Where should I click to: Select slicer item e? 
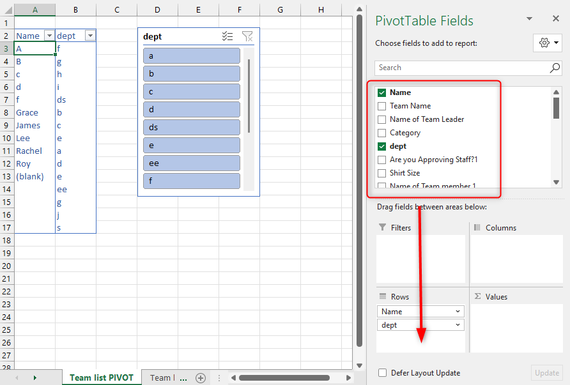pyautogui.click(x=192, y=145)
